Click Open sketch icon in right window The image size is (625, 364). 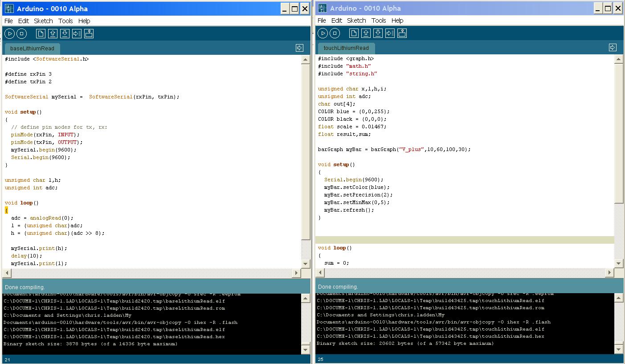click(x=366, y=33)
